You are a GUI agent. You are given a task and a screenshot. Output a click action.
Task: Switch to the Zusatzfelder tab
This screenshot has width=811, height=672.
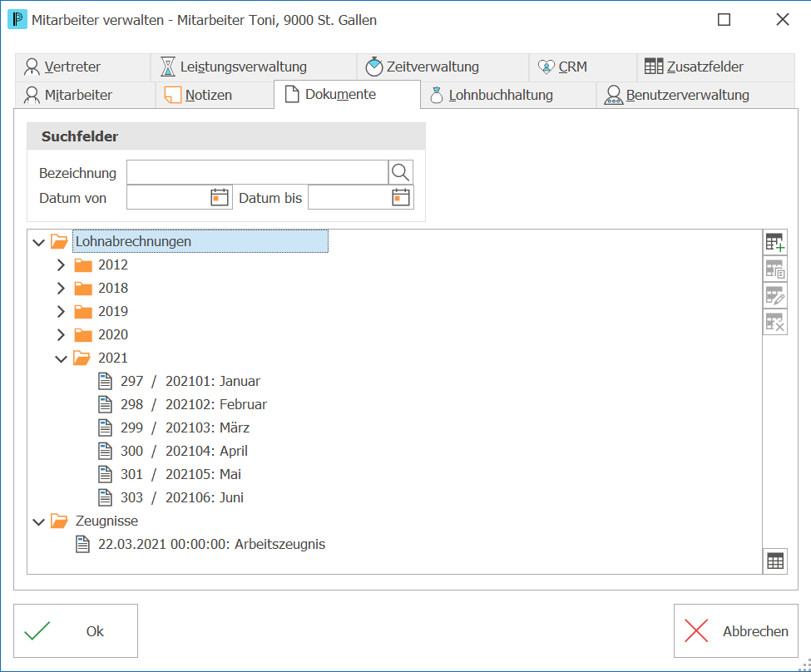point(716,67)
